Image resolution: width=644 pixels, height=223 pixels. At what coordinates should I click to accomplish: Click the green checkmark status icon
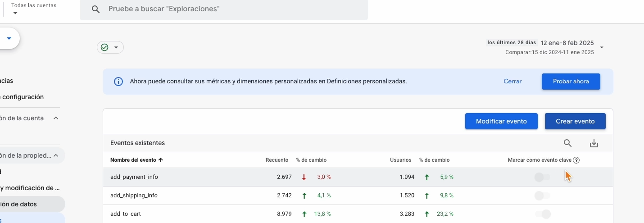pyautogui.click(x=104, y=47)
